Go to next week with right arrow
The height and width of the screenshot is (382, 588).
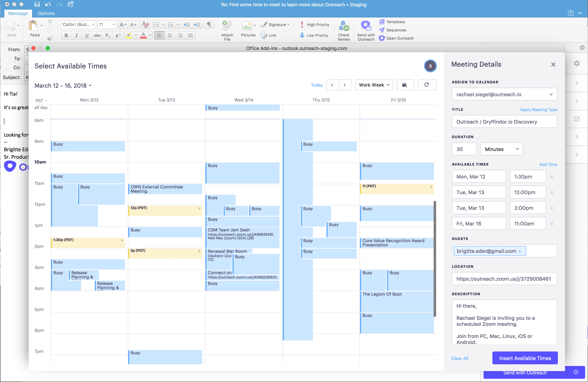pyautogui.click(x=345, y=85)
